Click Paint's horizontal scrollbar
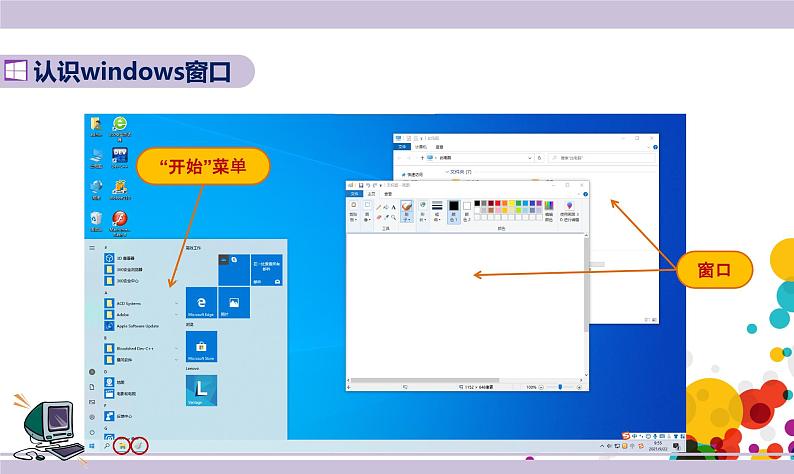The width and height of the screenshot is (794, 474). (466, 380)
